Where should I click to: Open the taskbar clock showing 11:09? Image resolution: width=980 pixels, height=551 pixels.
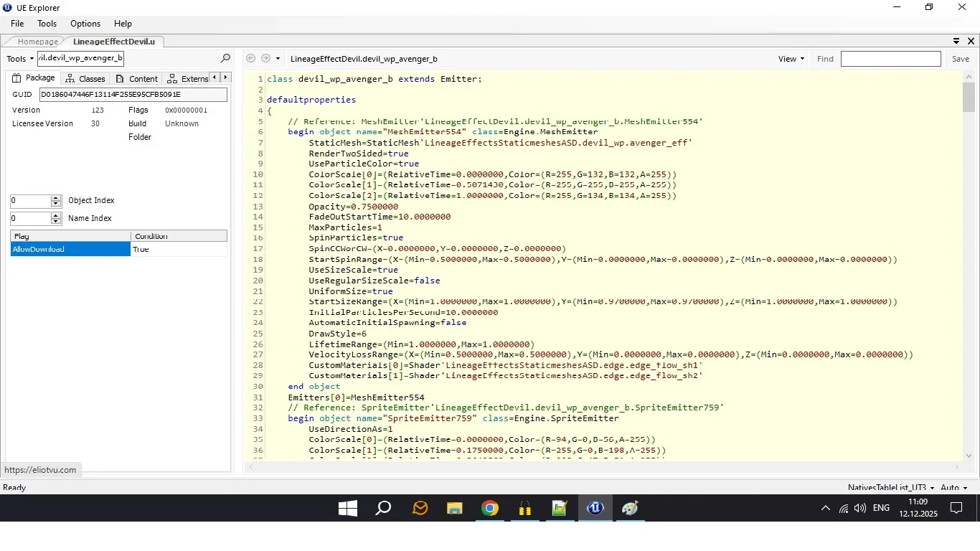(x=918, y=508)
